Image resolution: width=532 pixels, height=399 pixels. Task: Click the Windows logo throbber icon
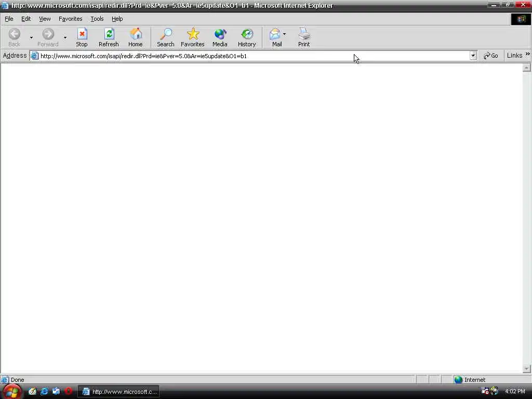coord(521,19)
